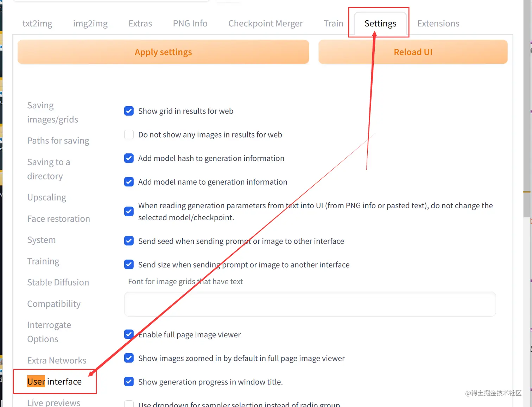Toggle do not change selected model/checkpoint checkbox
Image resolution: width=532 pixels, height=407 pixels.
[129, 211]
